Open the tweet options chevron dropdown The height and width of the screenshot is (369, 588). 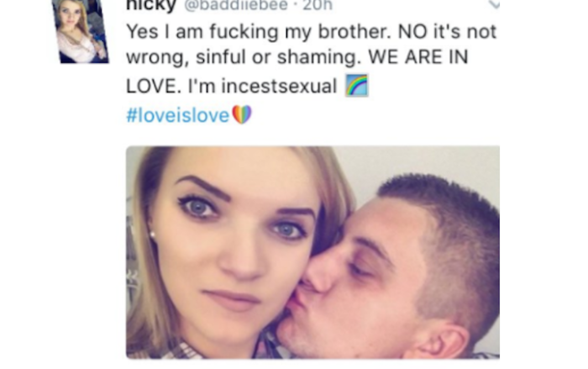click(495, 4)
